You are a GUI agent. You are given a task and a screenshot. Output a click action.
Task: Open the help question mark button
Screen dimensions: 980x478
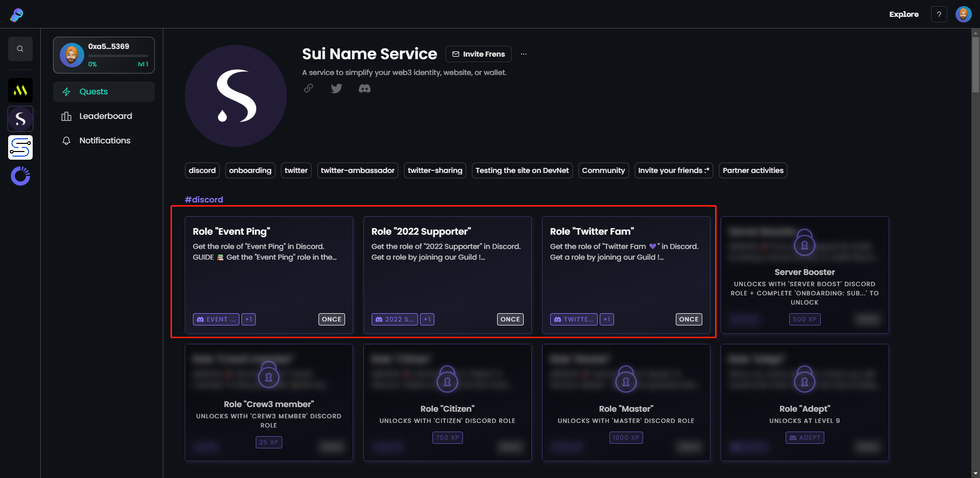(x=939, y=14)
